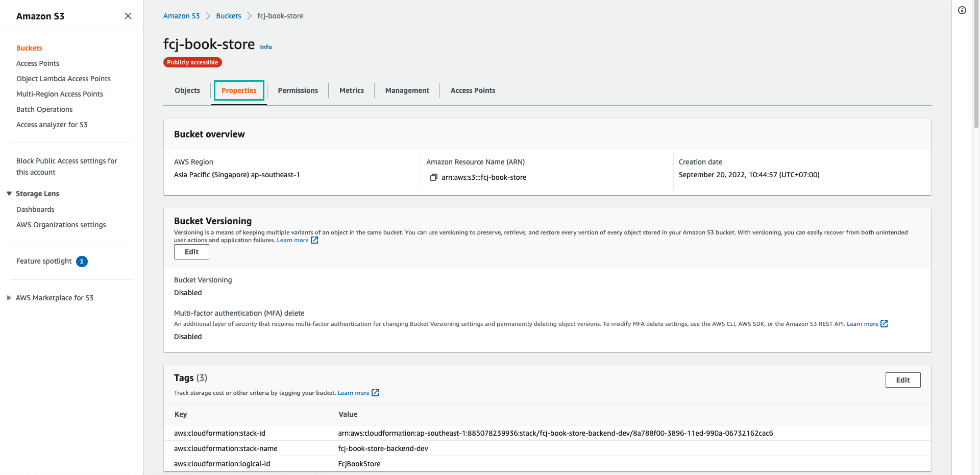Click external link icon after MFA delete Learn more
Image resolution: width=980 pixels, height=475 pixels.
pos(884,324)
